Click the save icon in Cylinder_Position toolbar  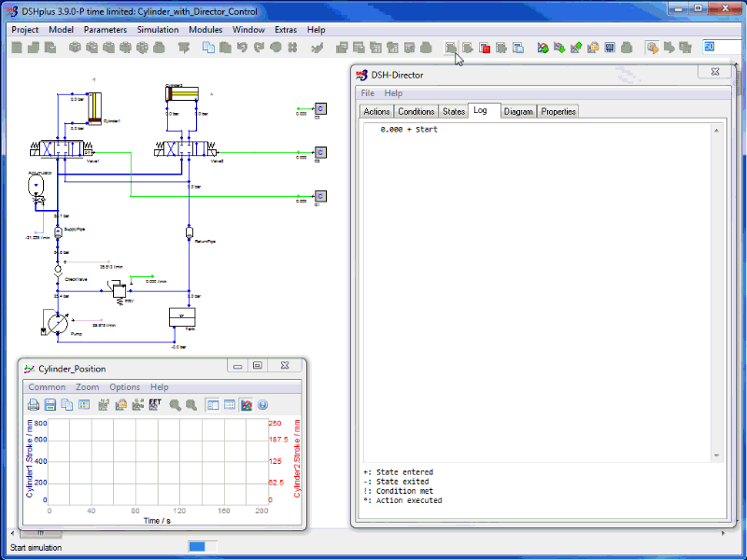49,405
